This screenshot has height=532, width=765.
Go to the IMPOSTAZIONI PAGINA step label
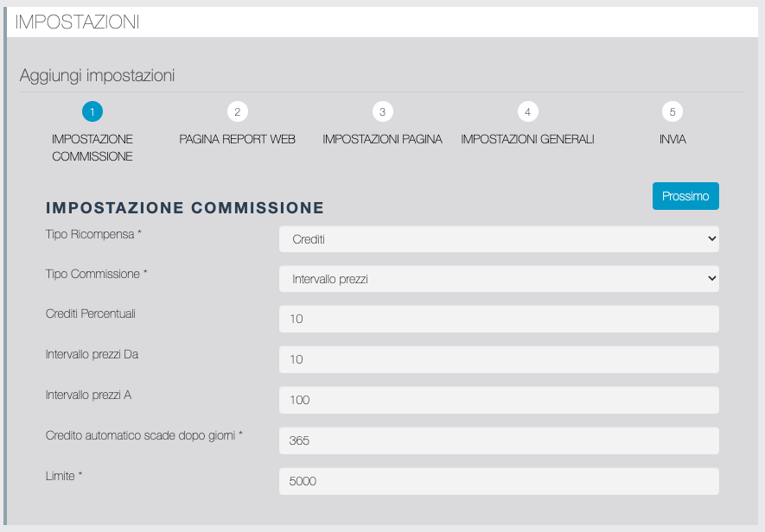click(382, 139)
